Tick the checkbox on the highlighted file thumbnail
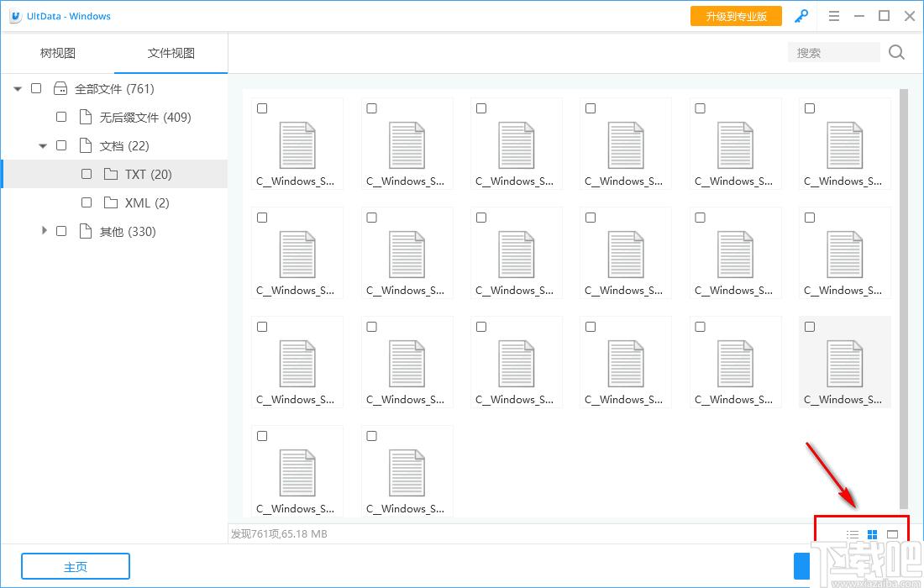This screenshot has width=924, height=588. [x=810, y=327]
